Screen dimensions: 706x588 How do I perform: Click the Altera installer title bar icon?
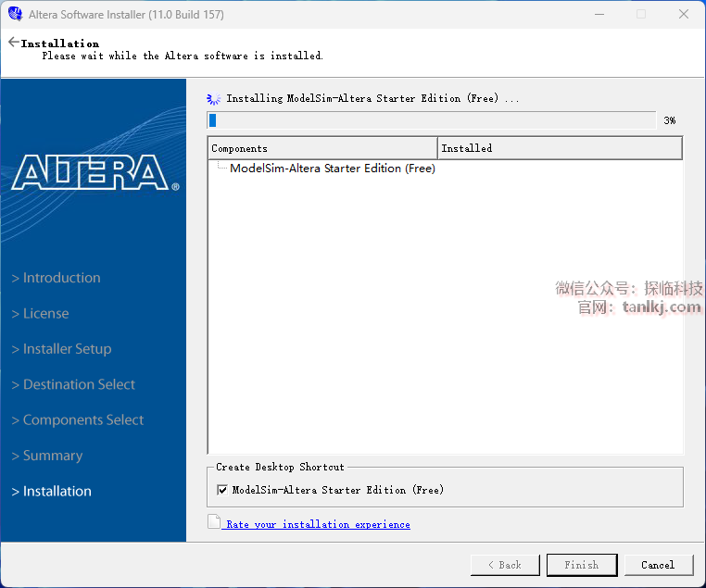coord(15,14)
